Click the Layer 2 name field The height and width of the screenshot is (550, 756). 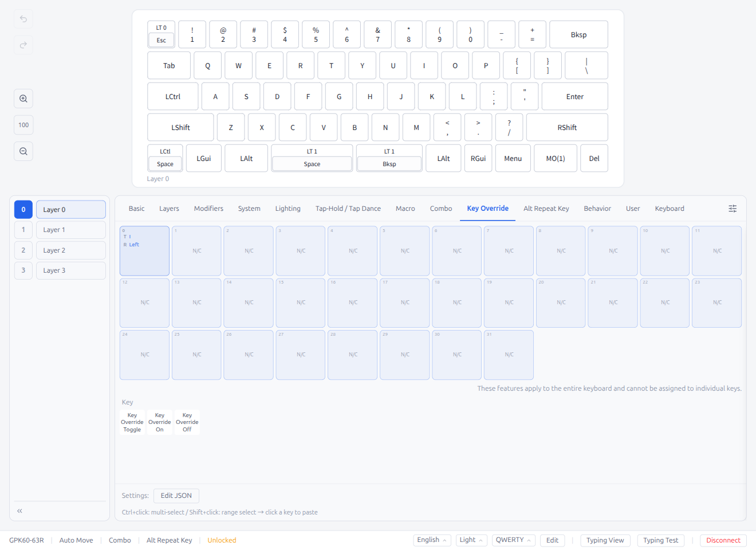(71, 250)
